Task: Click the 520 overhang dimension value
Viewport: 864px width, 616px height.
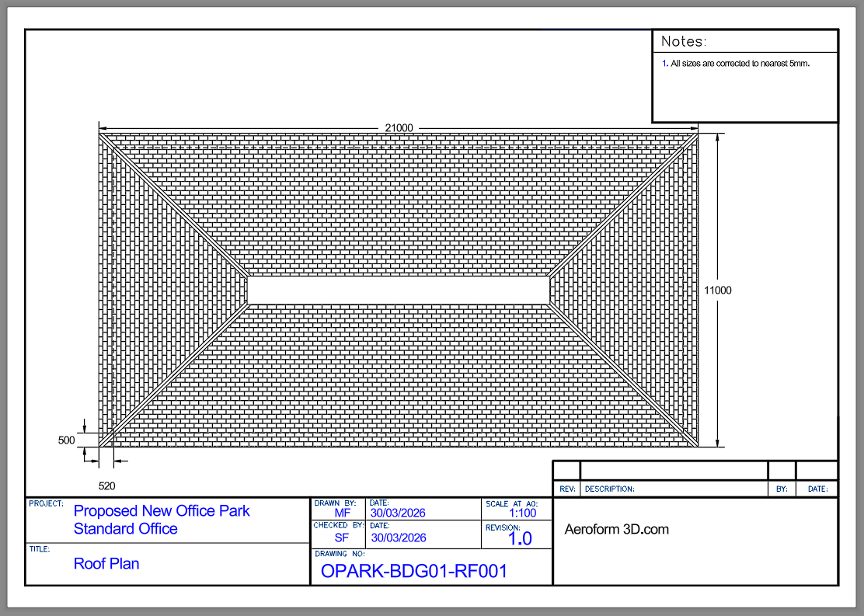Action: (107, 486)
